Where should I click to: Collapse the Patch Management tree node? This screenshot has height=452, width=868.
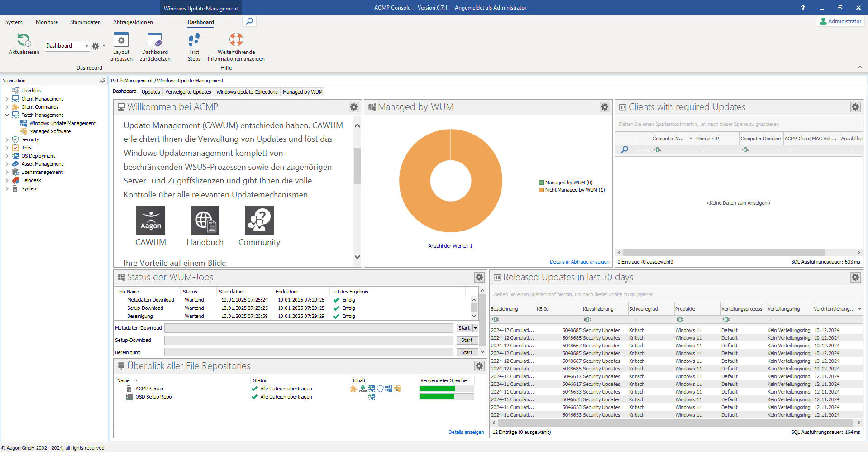tap(7, 115)
